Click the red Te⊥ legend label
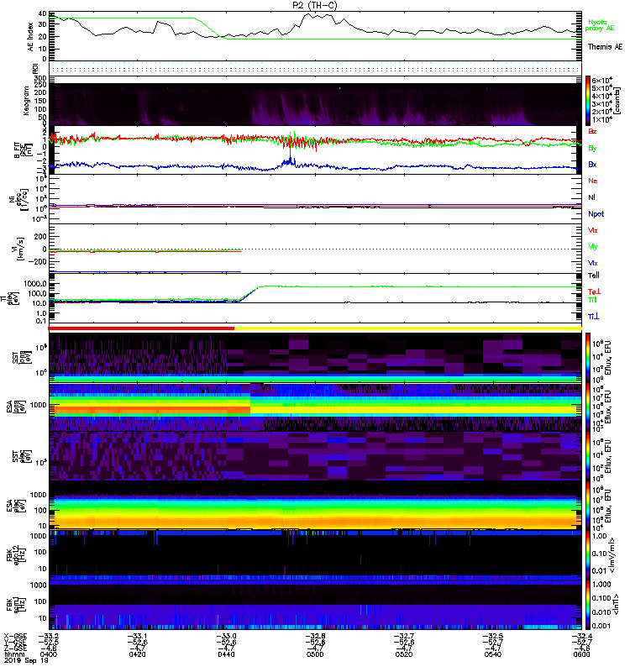630x672 pixels. coord(594,291)
